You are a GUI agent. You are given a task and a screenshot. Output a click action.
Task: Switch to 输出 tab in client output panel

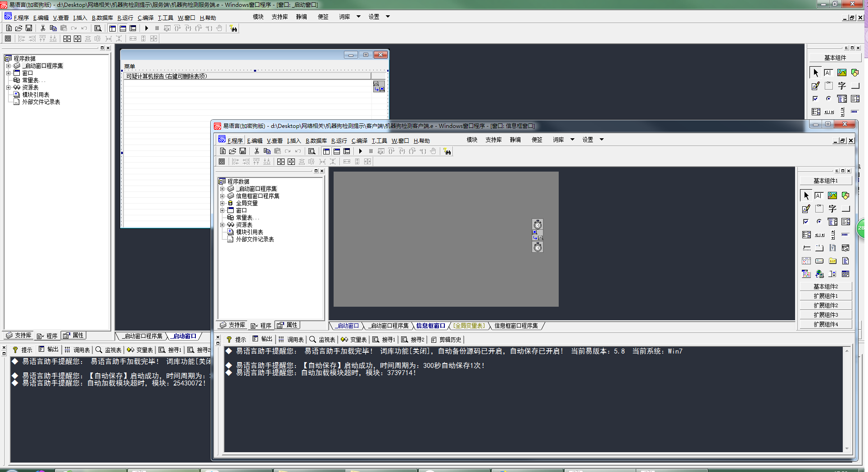[262, 339]
